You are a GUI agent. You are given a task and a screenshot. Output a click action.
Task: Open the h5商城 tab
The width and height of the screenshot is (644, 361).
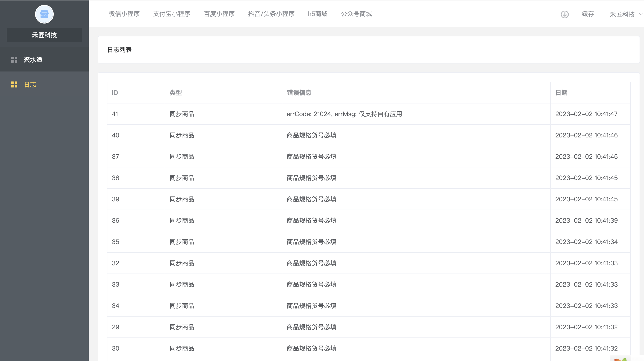click(318, 14)
